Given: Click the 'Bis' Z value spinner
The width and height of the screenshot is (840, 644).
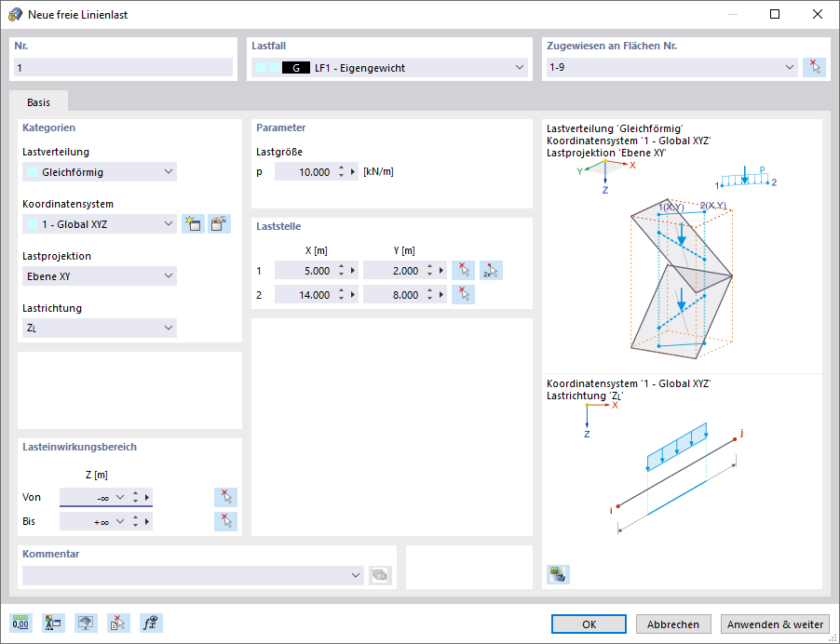Looking at the screenshot, I should [136, 521].
